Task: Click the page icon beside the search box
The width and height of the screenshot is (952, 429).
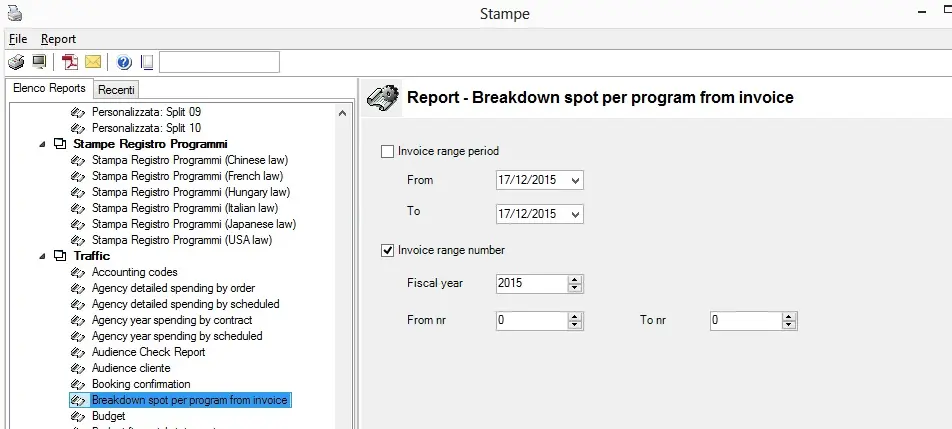Action: pyautogui.click(x=147, y=62)
